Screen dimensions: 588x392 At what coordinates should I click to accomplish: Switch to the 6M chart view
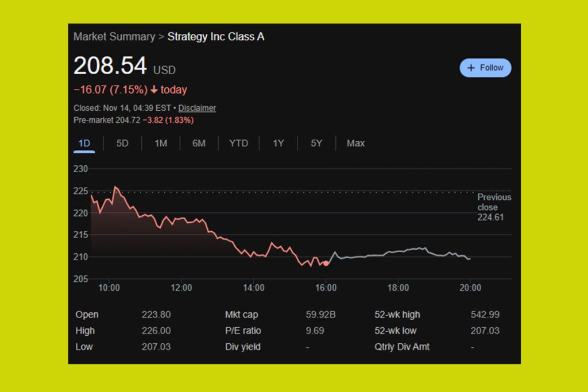pos(199,143)
